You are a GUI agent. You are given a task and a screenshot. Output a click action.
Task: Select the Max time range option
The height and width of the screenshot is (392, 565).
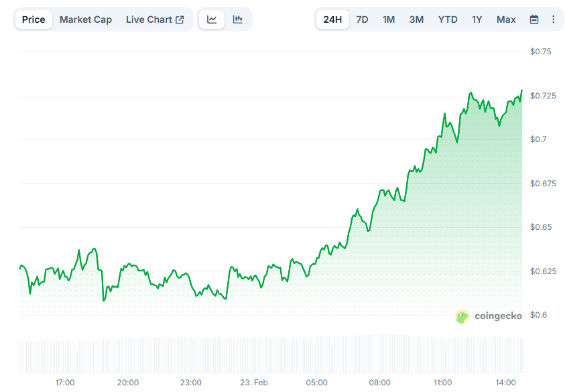pos(506,19)
